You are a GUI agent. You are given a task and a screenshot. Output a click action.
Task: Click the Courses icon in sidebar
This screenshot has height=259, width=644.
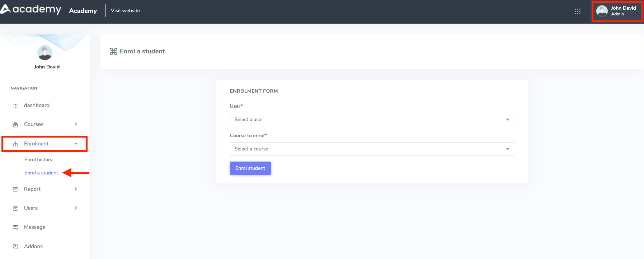[x=15, y=125]
